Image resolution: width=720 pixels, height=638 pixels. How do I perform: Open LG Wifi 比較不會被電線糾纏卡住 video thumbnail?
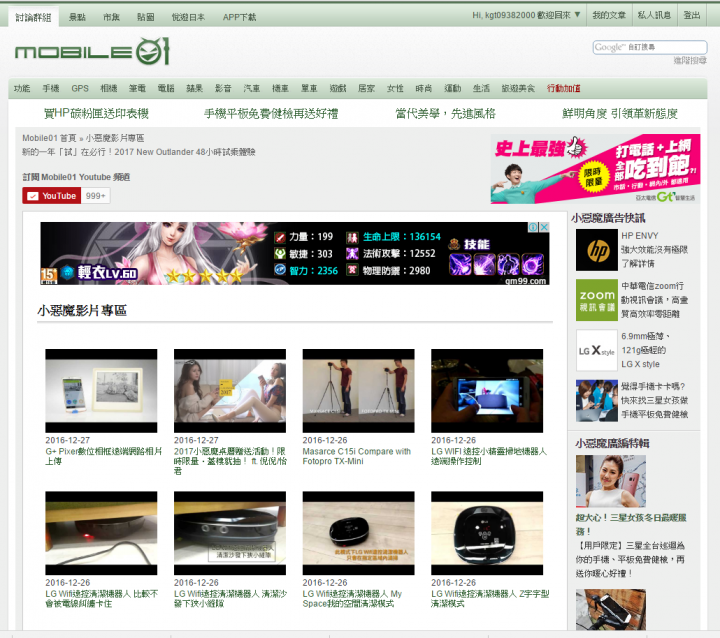coord(101,533)
